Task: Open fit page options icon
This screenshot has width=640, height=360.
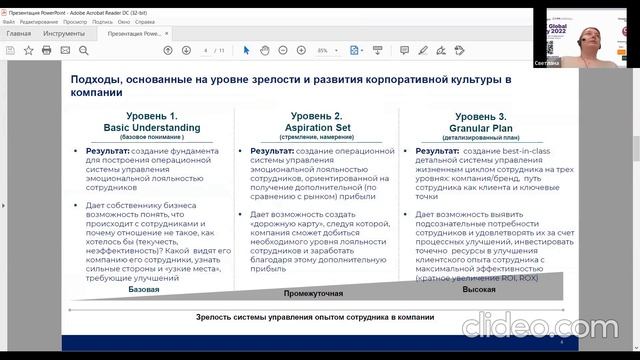Action: pyautogui.click(x=354, y=50)
